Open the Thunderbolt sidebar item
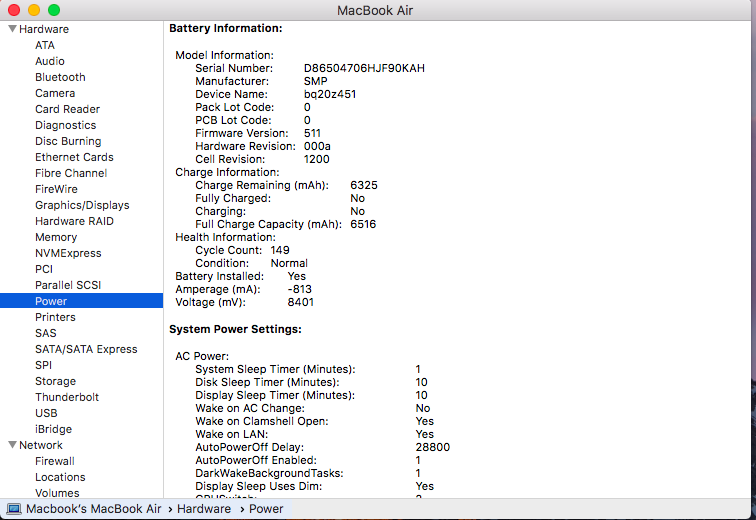 pyautogui.click(x=67, y=397)
